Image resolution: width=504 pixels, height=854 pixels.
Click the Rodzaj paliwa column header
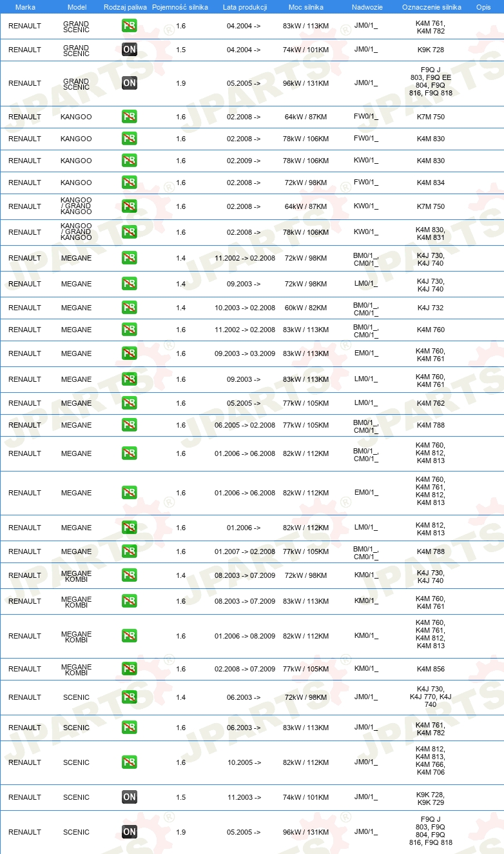pyautogui.click(x=125, y=6)
